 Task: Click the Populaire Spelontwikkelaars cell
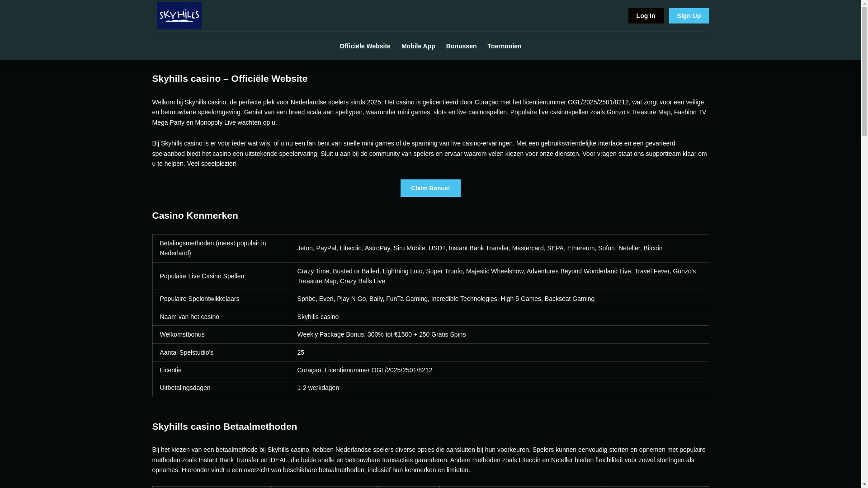221,299
